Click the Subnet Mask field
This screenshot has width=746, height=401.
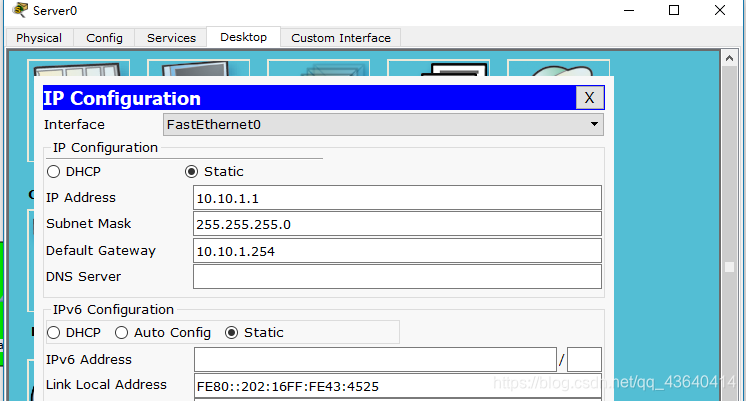397,224
